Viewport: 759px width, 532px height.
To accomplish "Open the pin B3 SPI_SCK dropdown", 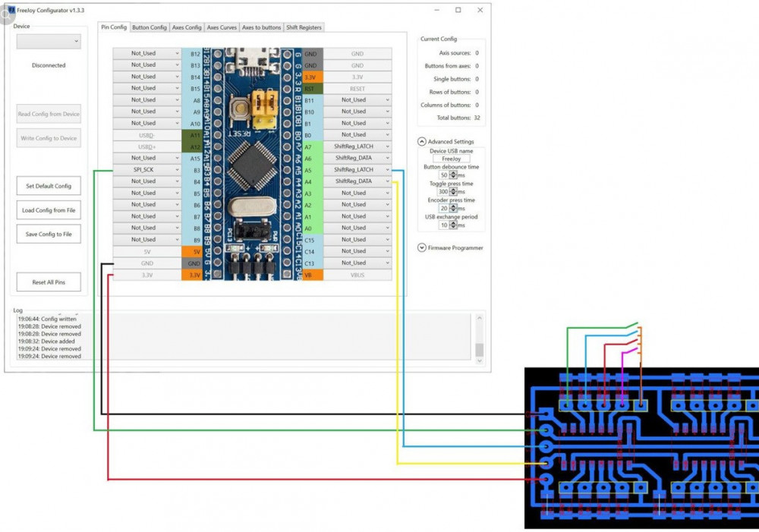I will click(147, 170).
